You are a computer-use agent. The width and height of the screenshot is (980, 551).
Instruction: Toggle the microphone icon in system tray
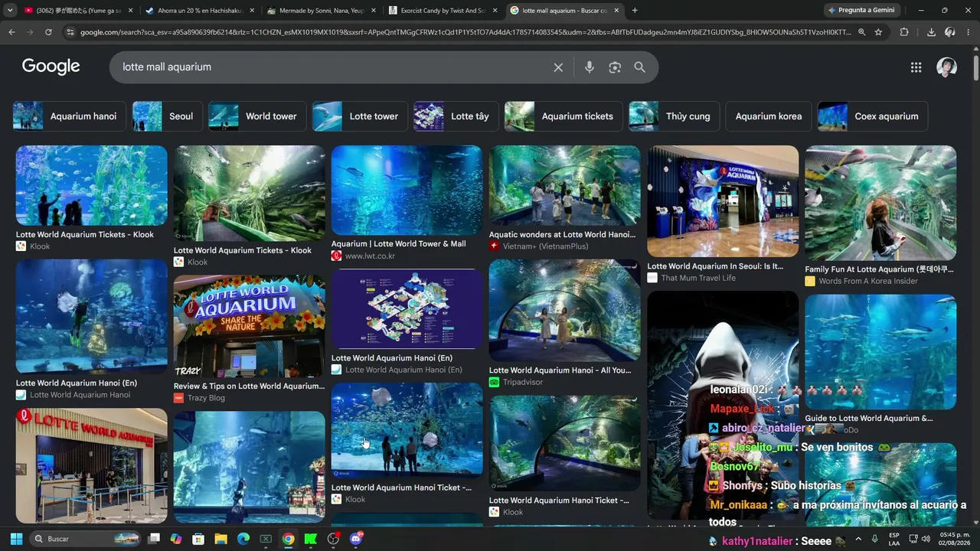(874, 539)
